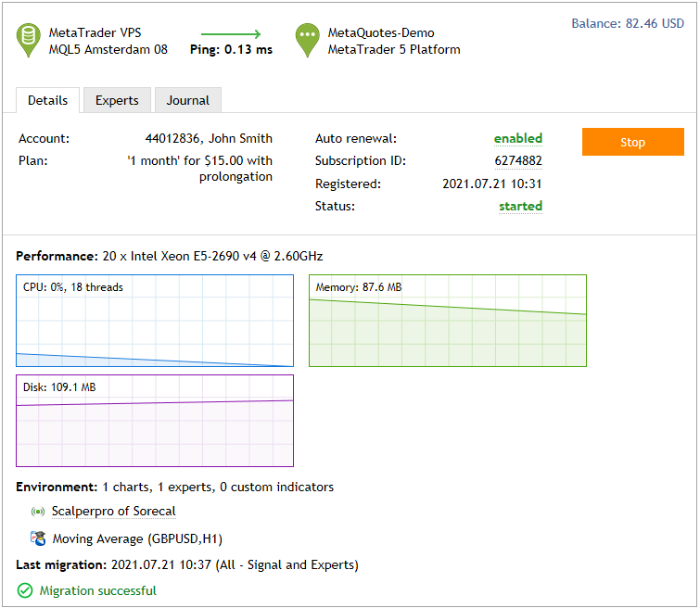Click the registered date 2021.07.21 10:31

tap(492, 184)
